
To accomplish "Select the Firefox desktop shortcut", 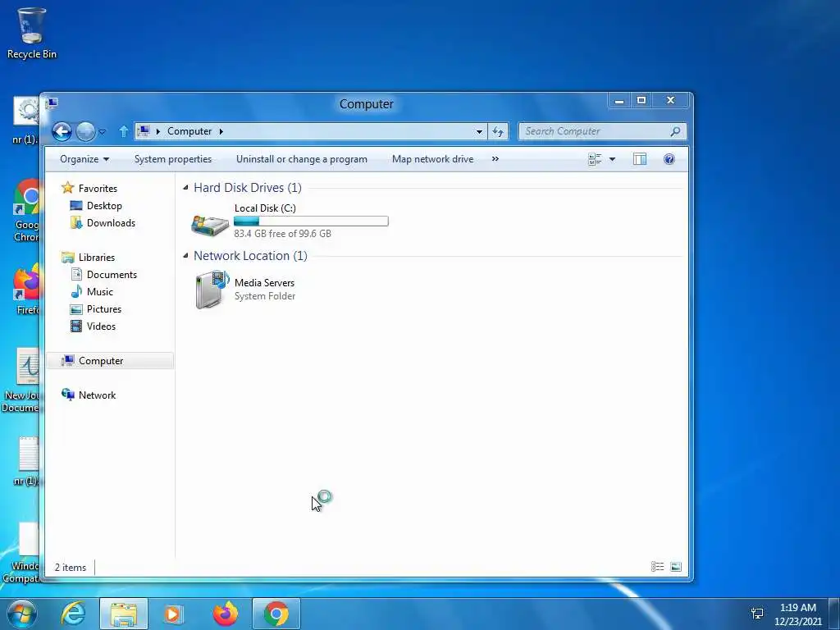I will pos(26,289).
